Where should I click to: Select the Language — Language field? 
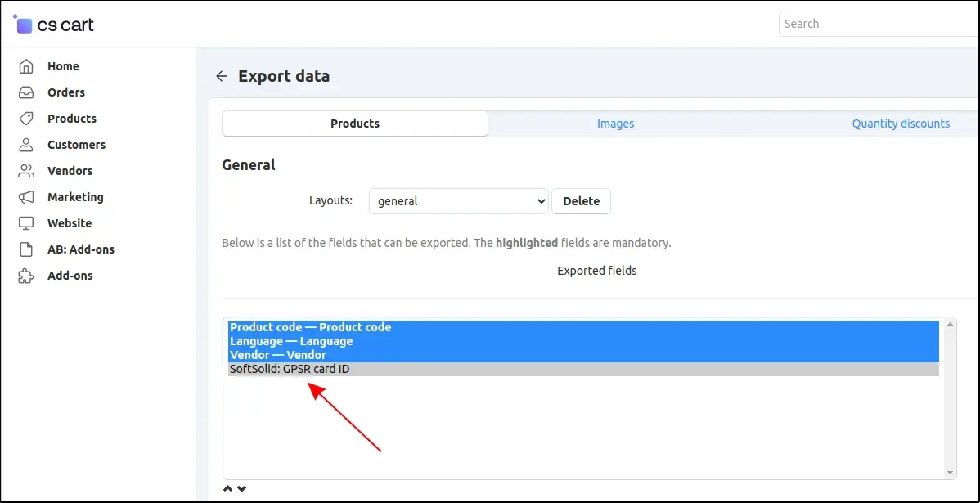tap(584, 342)
